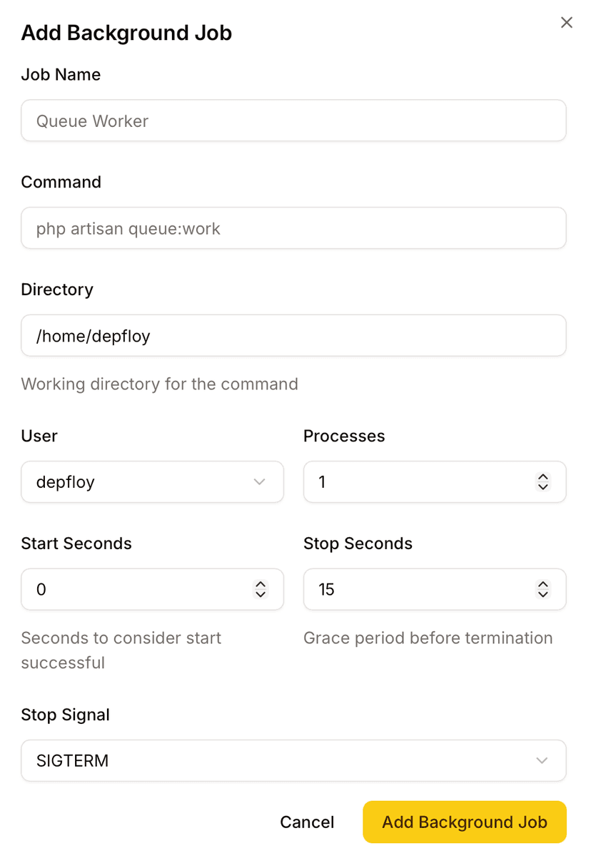Select the Directory field containing /home/depfloy
Viewport: 591px width, 868px height.
click(x=293, y=335)
